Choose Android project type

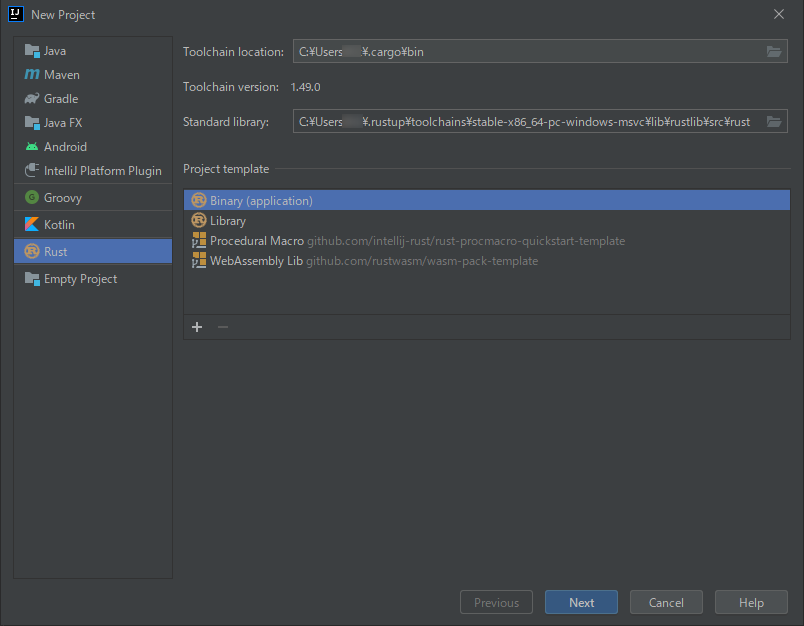click(93, 147)
